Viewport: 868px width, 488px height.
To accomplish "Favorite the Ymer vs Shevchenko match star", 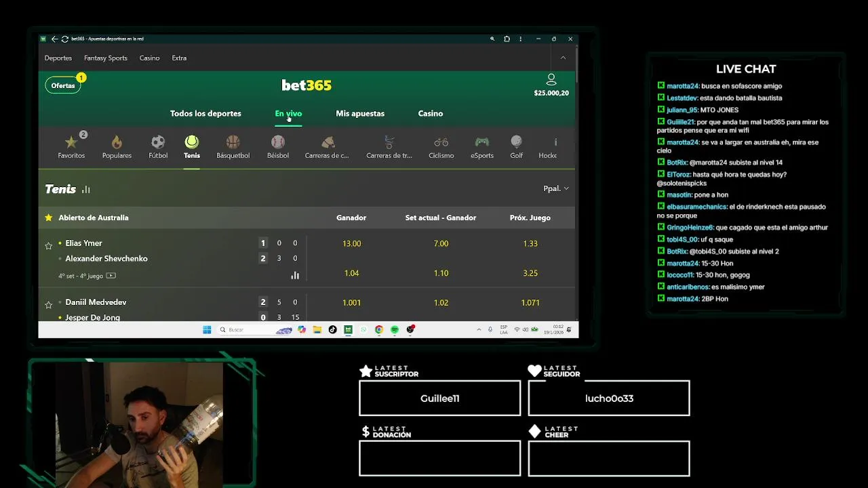I will click(x=48, y=246).
